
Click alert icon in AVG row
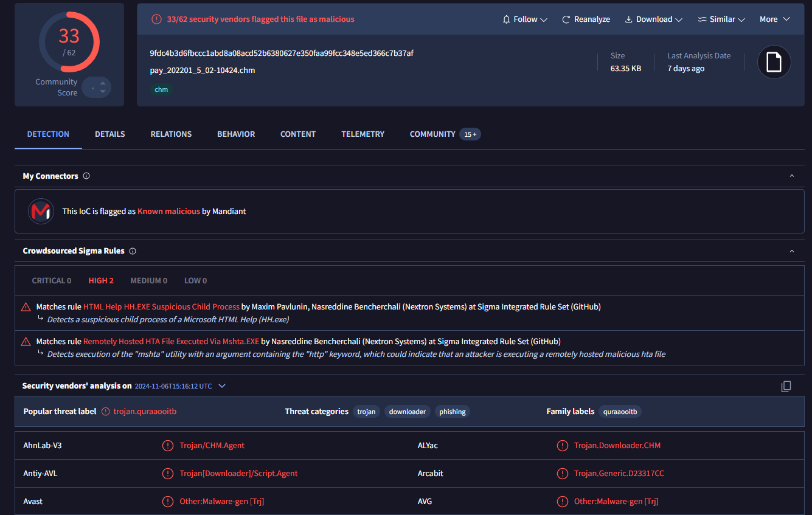[x=563, y=502]
